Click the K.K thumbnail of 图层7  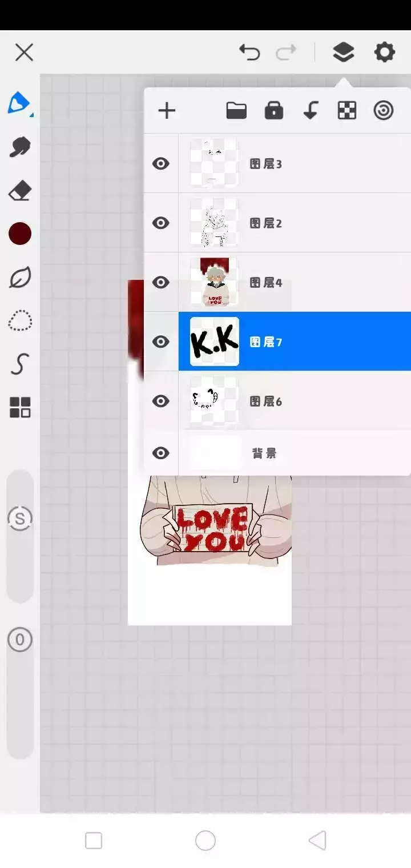215,341
